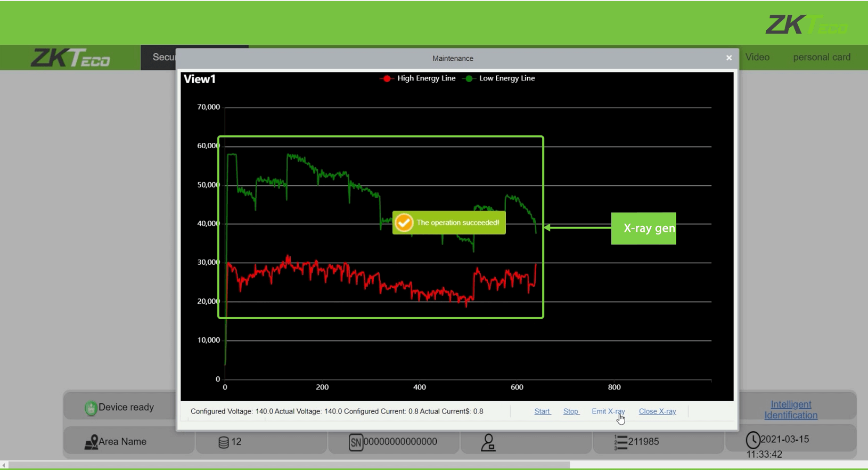Toggle the Low Energy Line legend marker
This screenshot has height=470, width=868.
[x=469, y=78]
